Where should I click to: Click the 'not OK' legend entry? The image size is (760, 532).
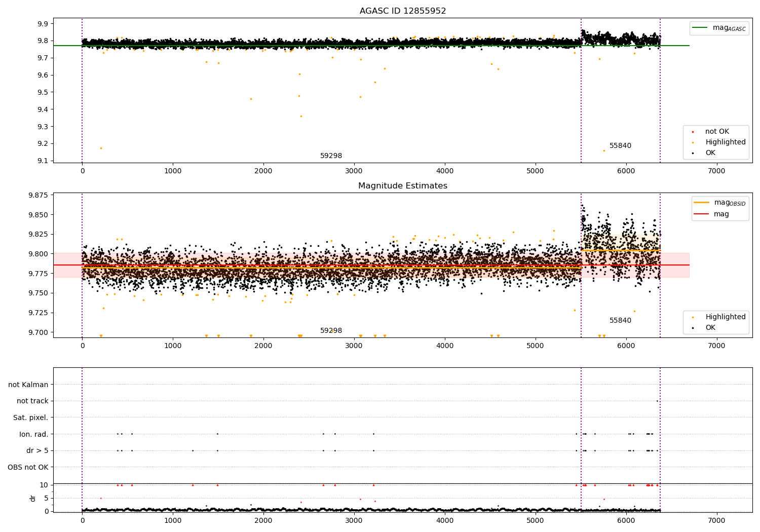(x=717, y=132)
